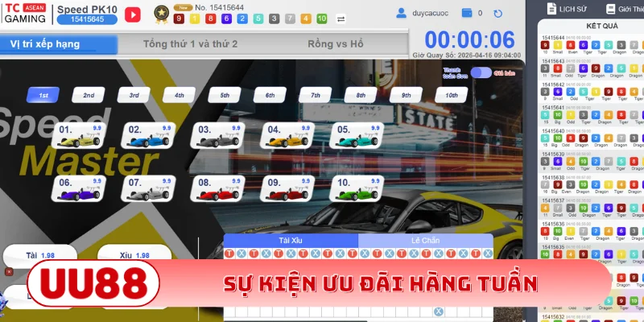Click result row 15415640

click(x=592, y=138)
